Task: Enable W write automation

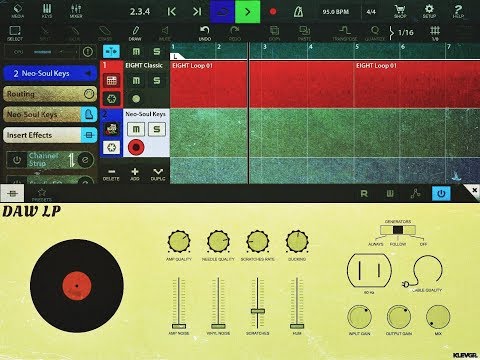Action: 390,194
